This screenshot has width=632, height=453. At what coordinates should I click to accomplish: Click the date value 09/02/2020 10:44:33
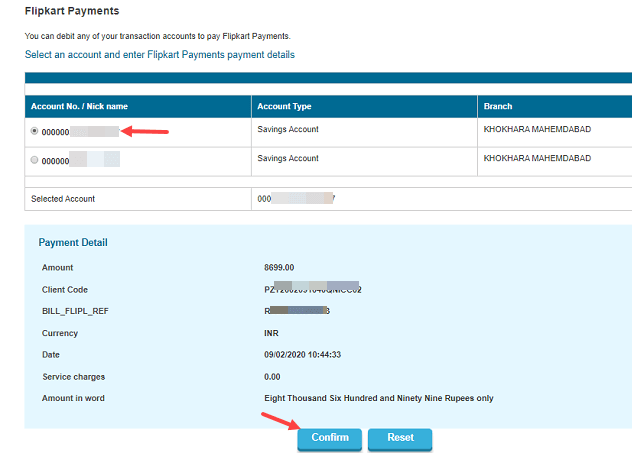point(302,355)
